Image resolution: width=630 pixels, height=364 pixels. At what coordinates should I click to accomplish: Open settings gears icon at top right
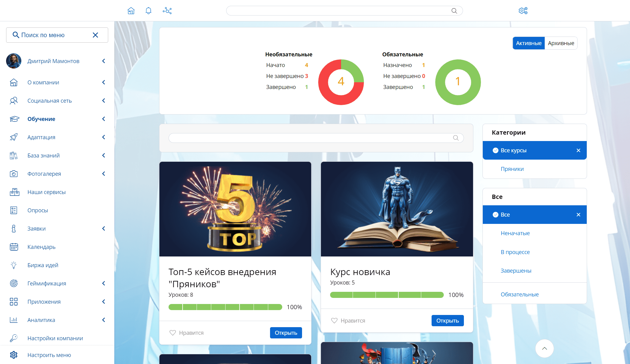pos(523,11)
